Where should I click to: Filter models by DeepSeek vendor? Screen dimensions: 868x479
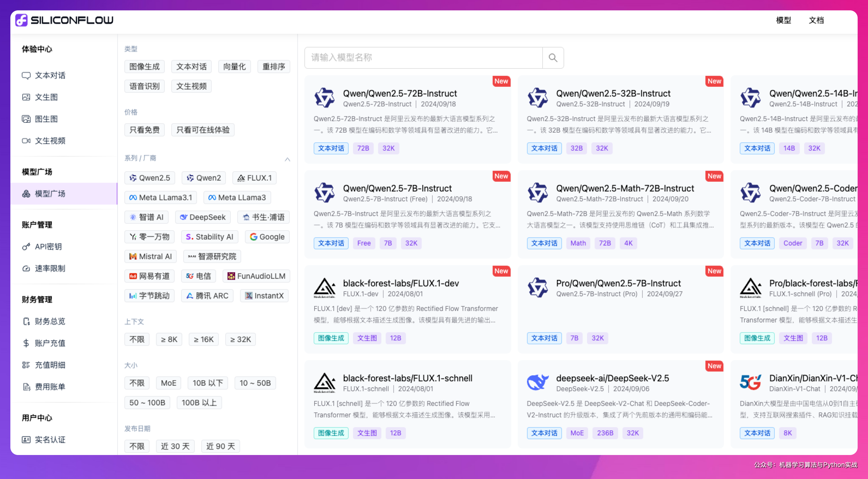tap(202, 217)
